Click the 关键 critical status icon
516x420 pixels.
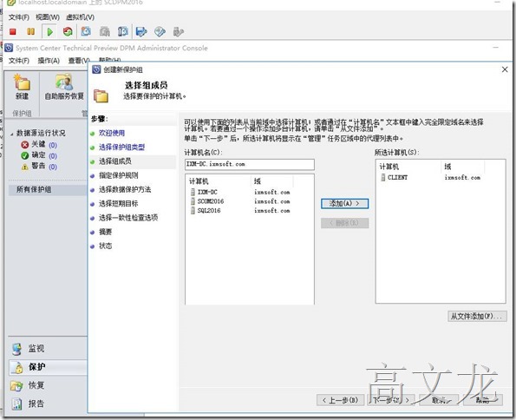[x=24, y=145]
